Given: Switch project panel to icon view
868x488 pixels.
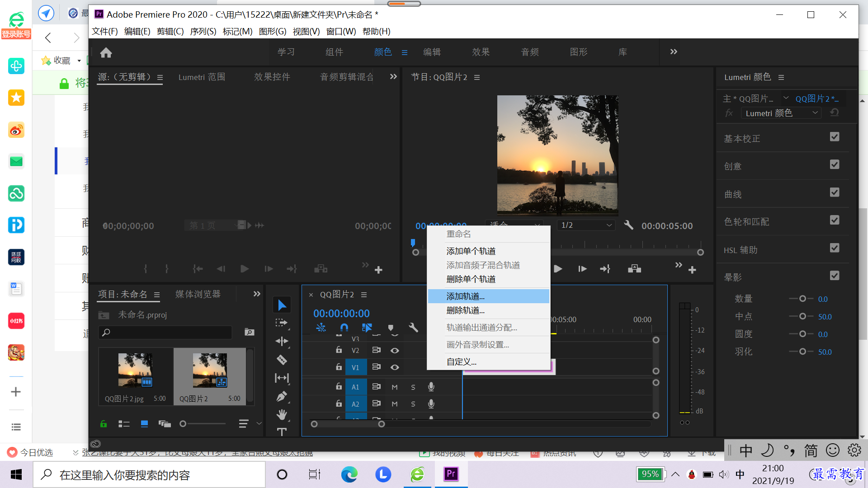Looking at the screenshot, I should point(144,424).
